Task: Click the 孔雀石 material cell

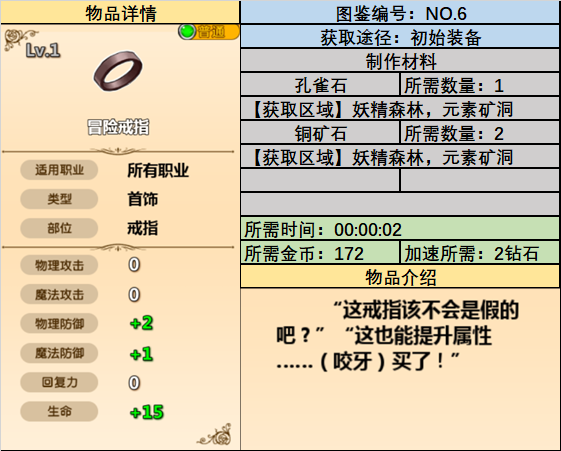Action: (x=320, y=85)
